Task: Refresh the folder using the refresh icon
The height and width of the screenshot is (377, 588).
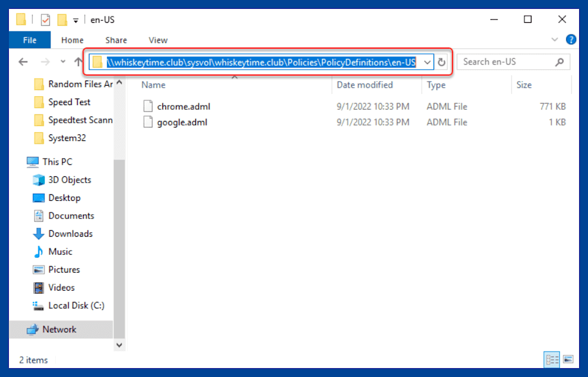Action: [442, 62]
